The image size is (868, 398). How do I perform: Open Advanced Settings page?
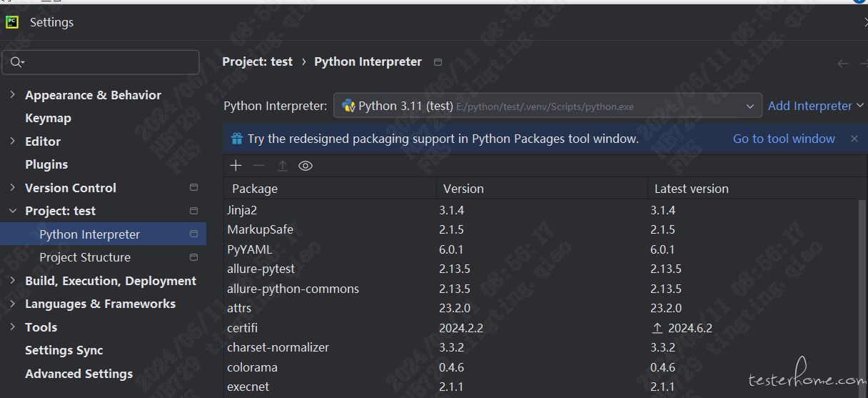click(x=79, y=374)
